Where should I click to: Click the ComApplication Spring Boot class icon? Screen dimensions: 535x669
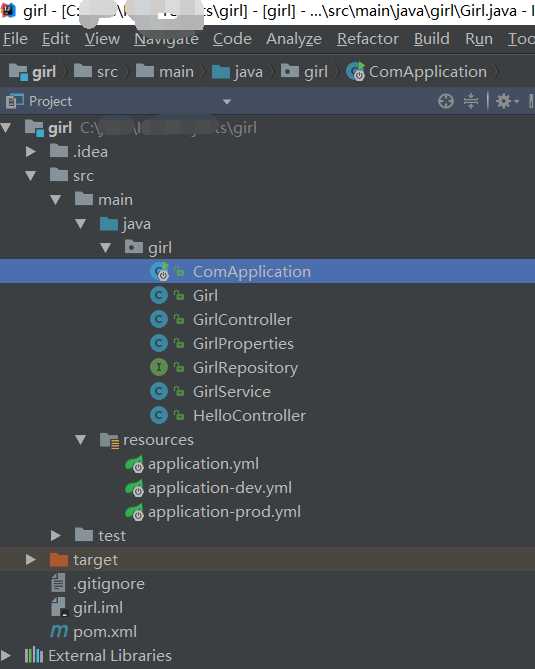(160, 272)
